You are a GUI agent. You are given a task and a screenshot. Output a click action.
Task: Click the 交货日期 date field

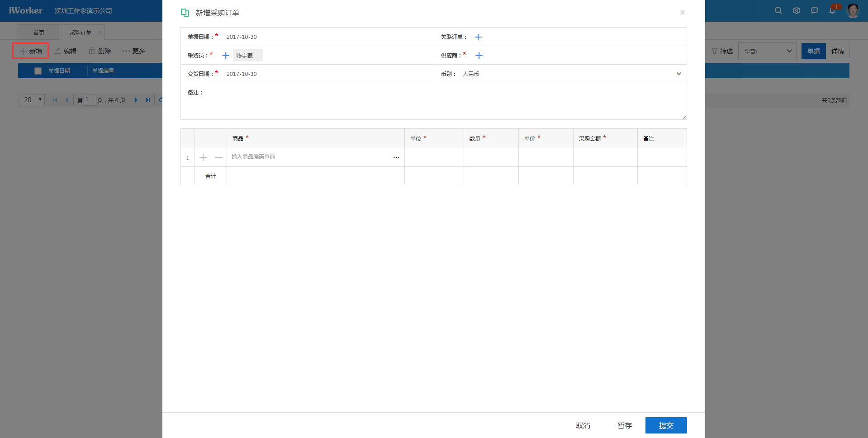[x=328, y=74]
